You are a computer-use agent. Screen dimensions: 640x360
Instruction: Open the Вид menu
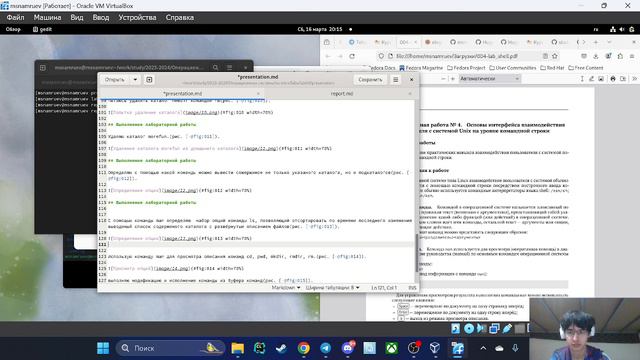(x=76, y=18)
